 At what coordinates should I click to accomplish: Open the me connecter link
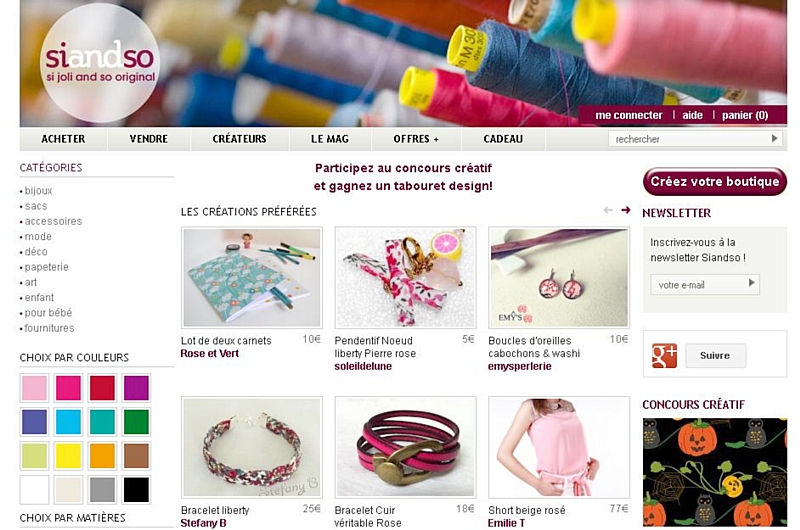tap(629, 115)
